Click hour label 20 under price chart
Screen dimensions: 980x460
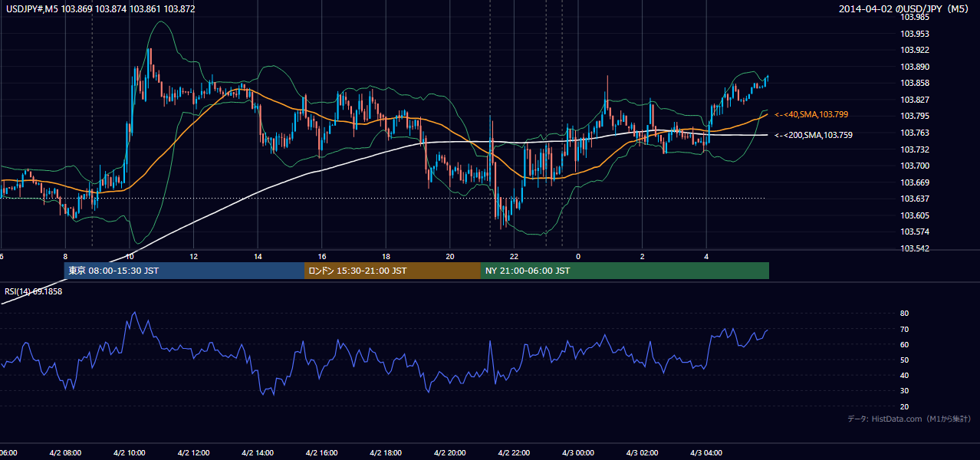coord(450,256)
